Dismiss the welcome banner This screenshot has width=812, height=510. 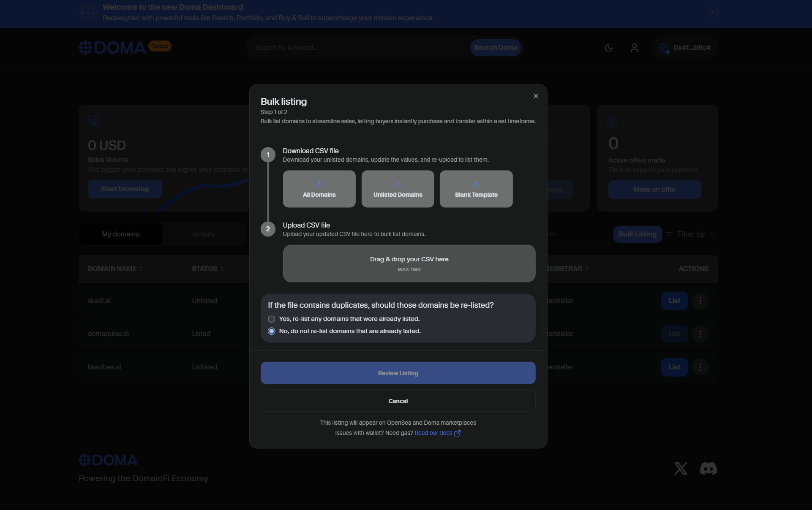click(x=712, y=13)
